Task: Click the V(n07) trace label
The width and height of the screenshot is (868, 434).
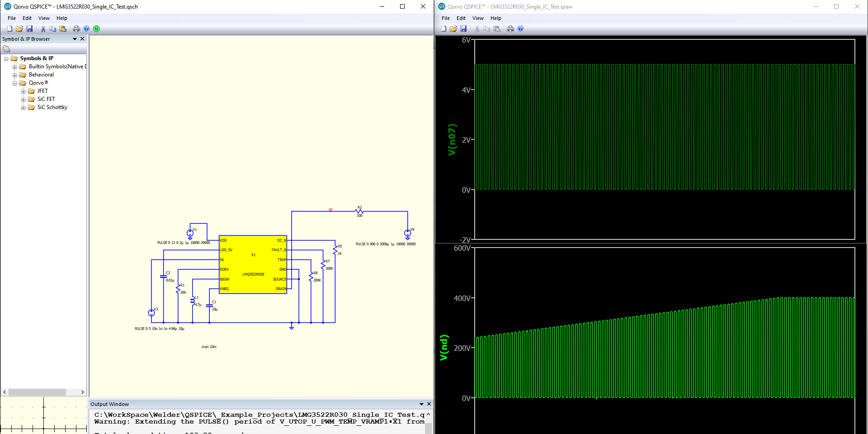Action: (x=452, y=139)
